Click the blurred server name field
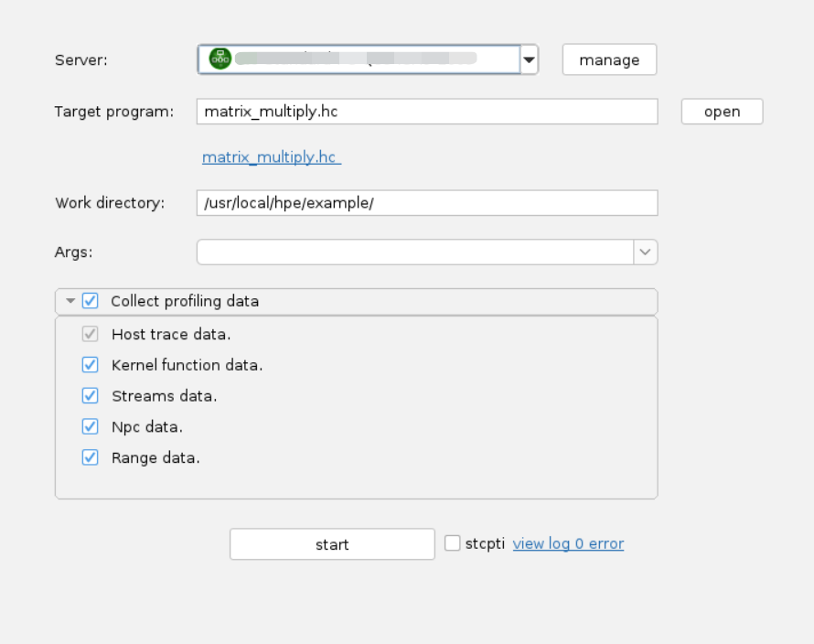Image resolution: width=814 pixels, height=644 pixels. click(x=357, y=59)
